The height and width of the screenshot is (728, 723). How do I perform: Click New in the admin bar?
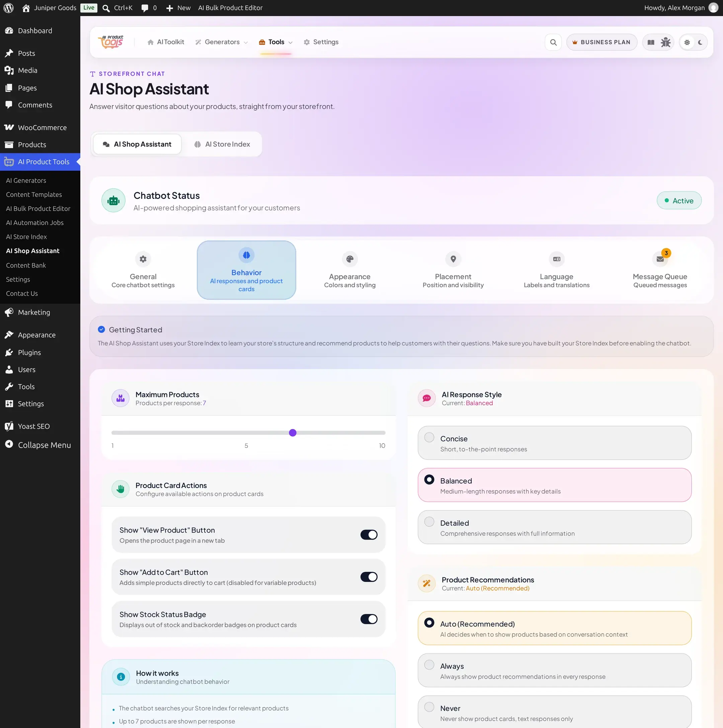coord(178,8)
